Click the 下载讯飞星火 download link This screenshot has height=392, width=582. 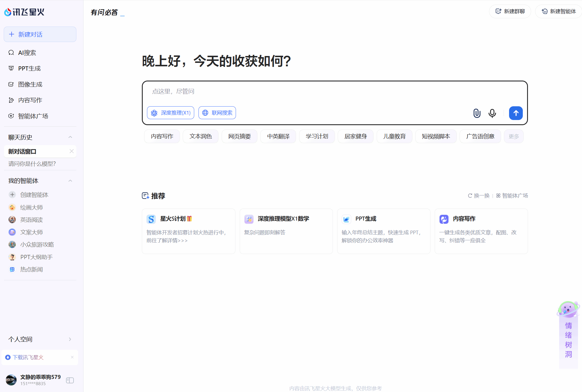point(28,357)
